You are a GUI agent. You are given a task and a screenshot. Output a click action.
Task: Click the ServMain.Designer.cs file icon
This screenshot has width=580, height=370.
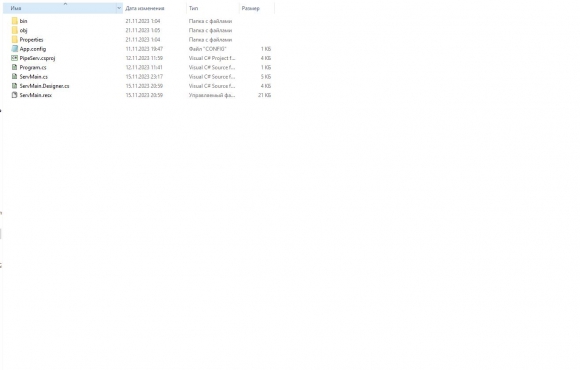click(14, 85)
